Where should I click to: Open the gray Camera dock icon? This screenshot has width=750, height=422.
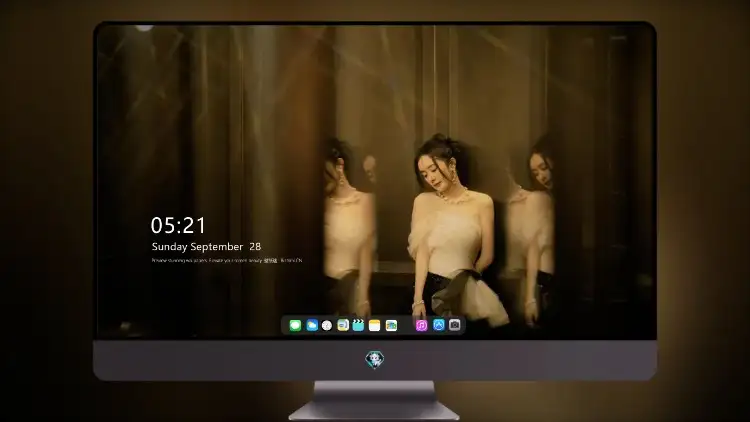pos(455,325)
